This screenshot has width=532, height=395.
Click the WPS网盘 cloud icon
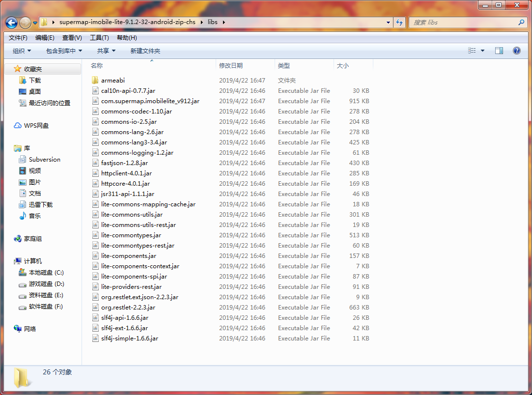pos(17,126)
